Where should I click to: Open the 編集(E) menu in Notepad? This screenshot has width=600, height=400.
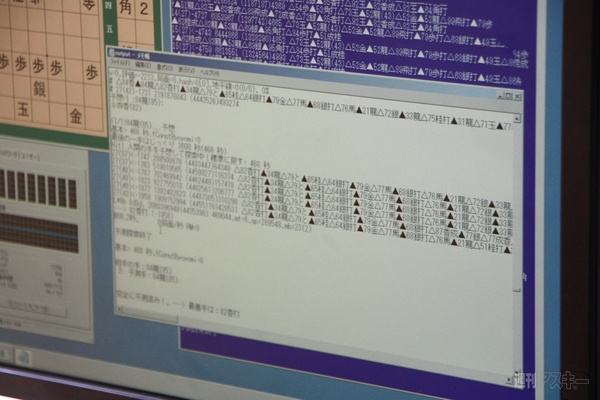[x=142, y=65]
